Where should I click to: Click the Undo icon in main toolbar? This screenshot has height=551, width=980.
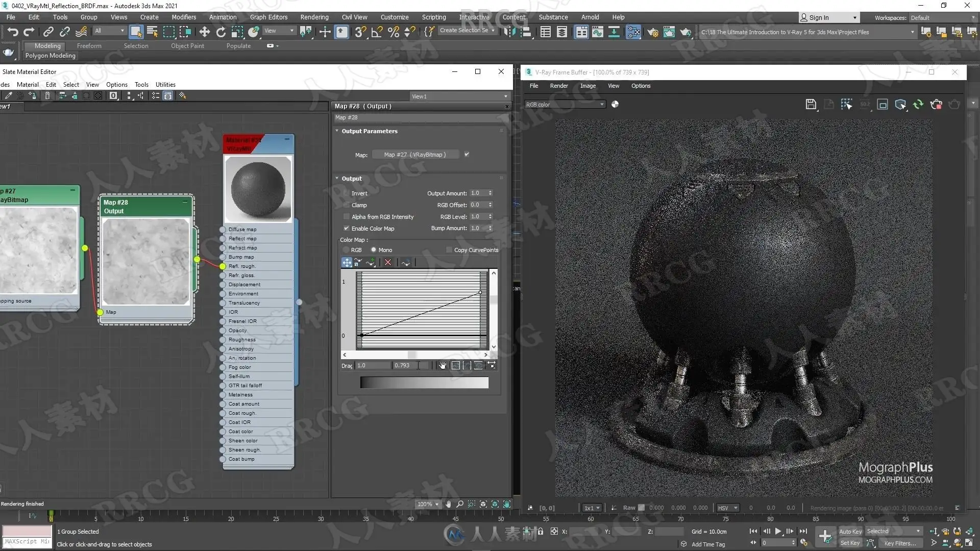pyautogui.click(x=13, y=32)
